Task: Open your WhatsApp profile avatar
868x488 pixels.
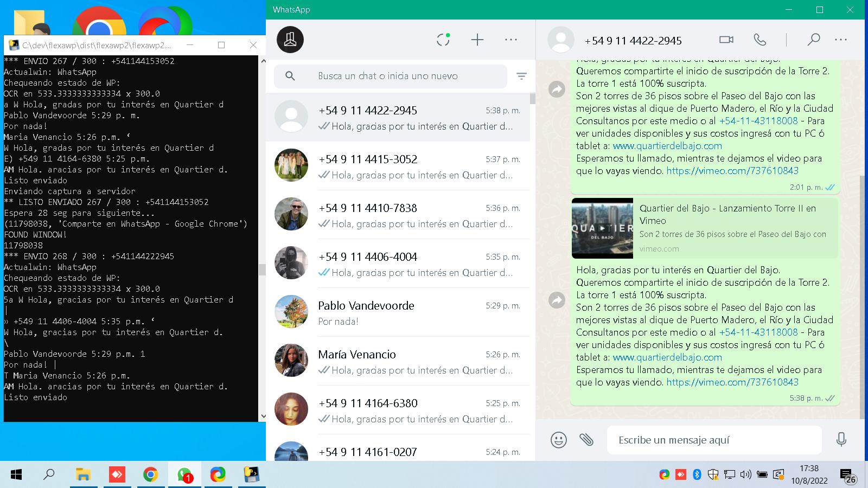Action: (x=290, y=40)
